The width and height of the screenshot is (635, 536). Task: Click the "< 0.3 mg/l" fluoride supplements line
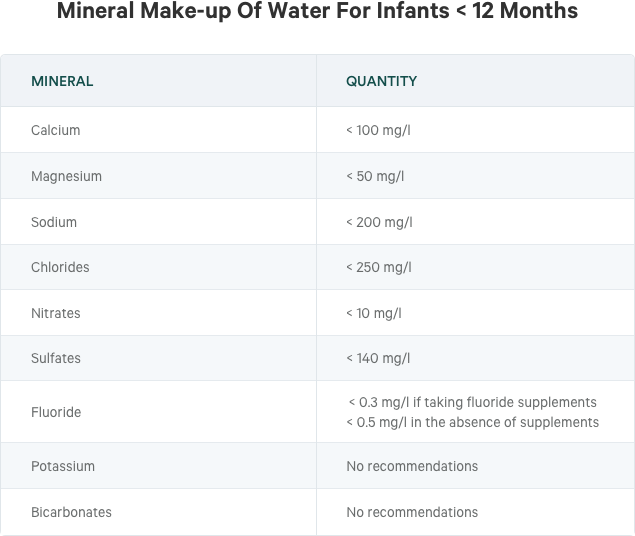click(472, 402)
